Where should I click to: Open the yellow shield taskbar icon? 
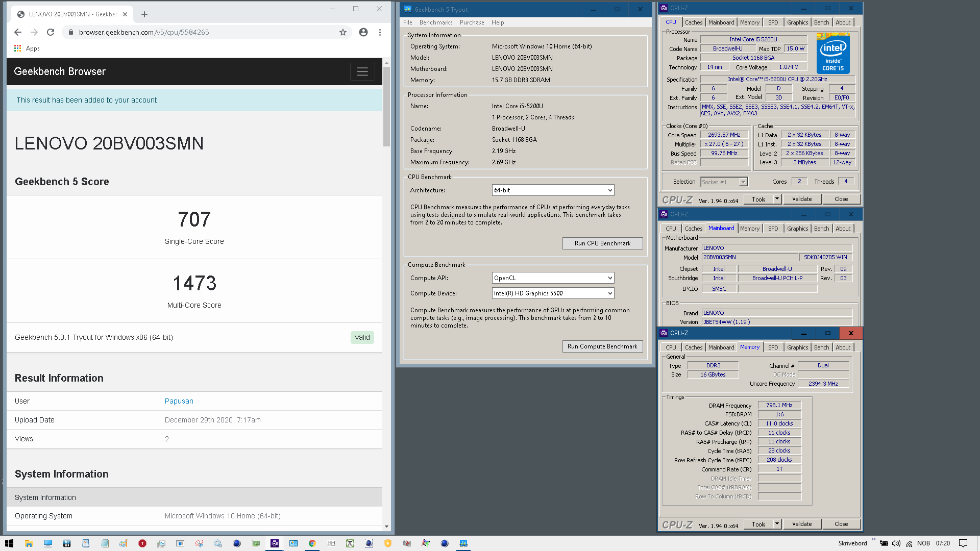(388, 543)
